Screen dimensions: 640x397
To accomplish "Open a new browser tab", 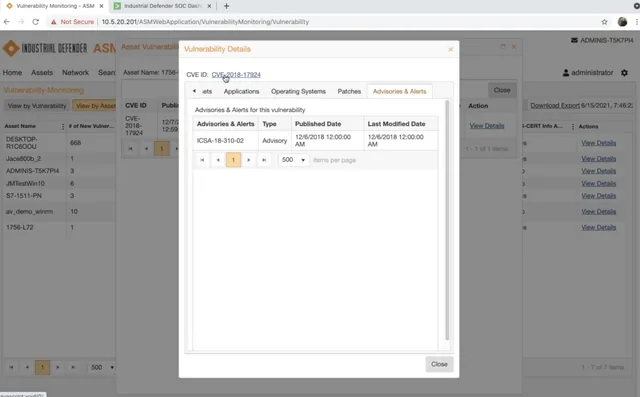I will (x=227, y=6).
